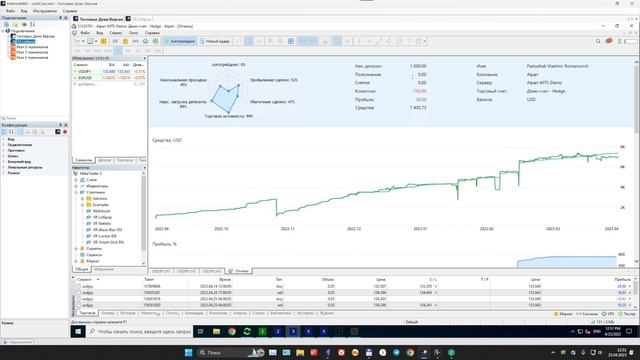Viewport: 640px width, 360px height.
Task: Click the green globe icon in MetaTrader toolbar
Action: [x=155, y=41]
